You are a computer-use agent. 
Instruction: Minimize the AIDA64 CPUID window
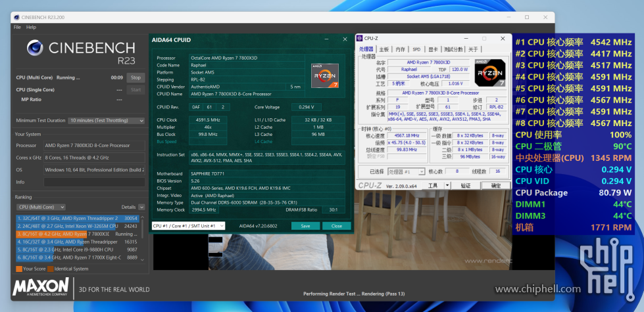point(326,39)
